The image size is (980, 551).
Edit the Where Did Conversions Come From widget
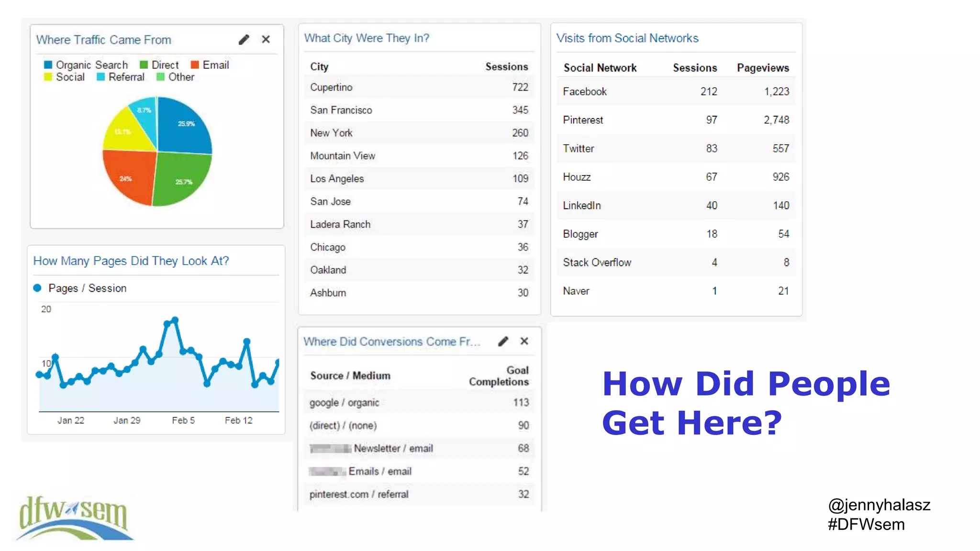pos(503,342)
